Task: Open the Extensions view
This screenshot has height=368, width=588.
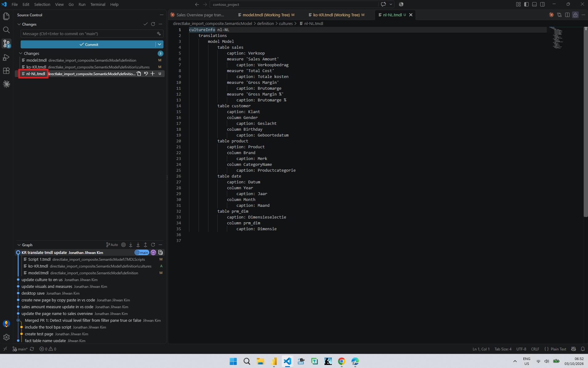Action: (x=6, y=71)
